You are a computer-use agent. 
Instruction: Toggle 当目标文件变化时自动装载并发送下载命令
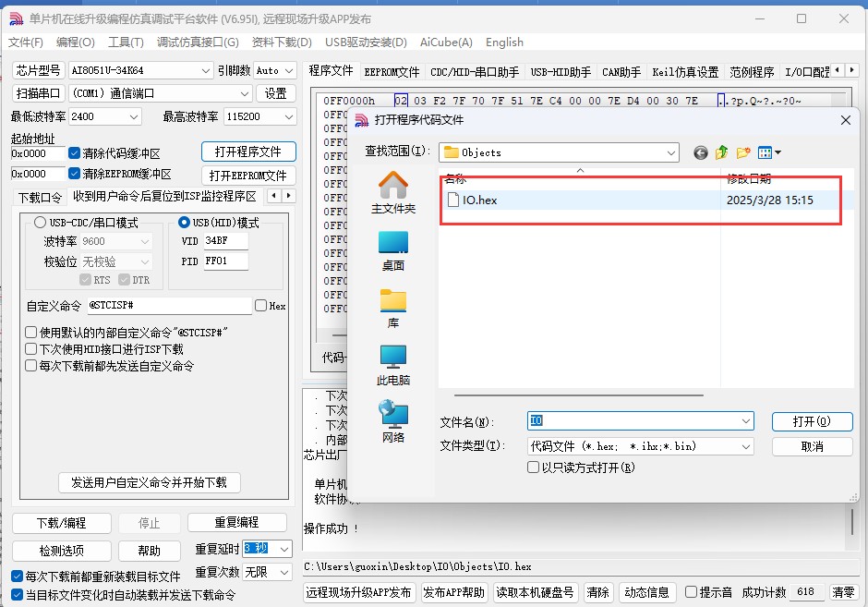pos(17,595)
